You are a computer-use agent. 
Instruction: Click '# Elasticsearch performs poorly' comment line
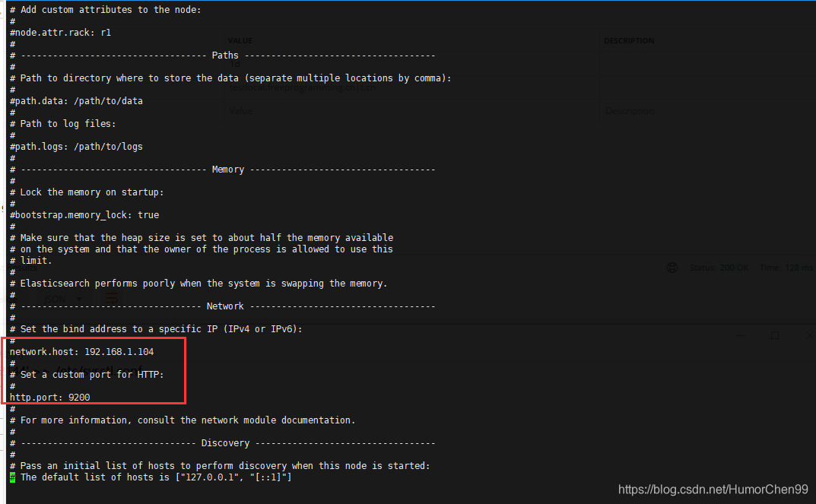tap(198, 284)
